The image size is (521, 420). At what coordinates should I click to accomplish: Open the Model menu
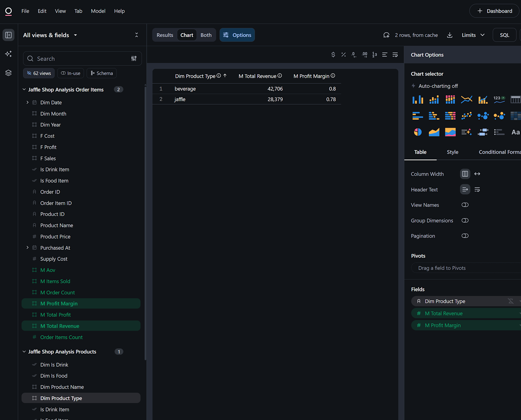coord(98,11)
